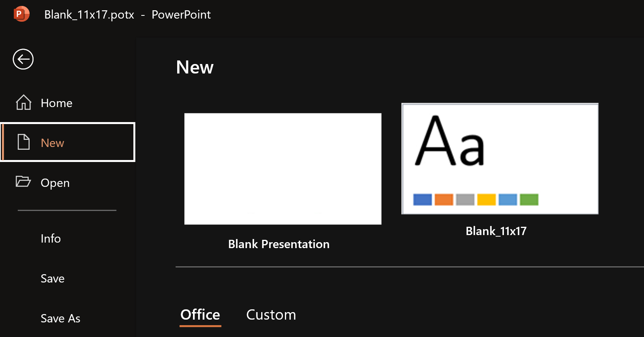Click the Blank_11x17.potx title text
Image resolution: width=644 pixels, height=337 pixels.
click(x=89, y=15)
